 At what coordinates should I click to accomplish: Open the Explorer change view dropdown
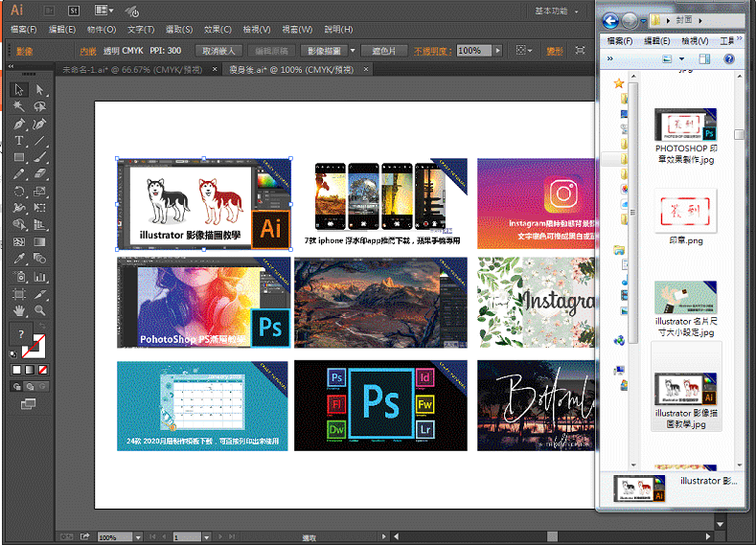click(x=682, y=58)
